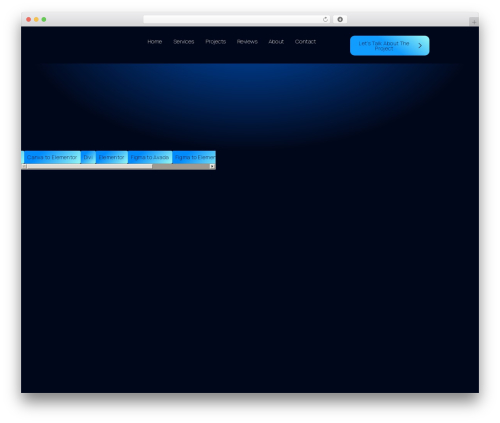Screen dimensions: 500x423
Task: Click the yellow minimize window dot
Action: click(x=36, y=19)
